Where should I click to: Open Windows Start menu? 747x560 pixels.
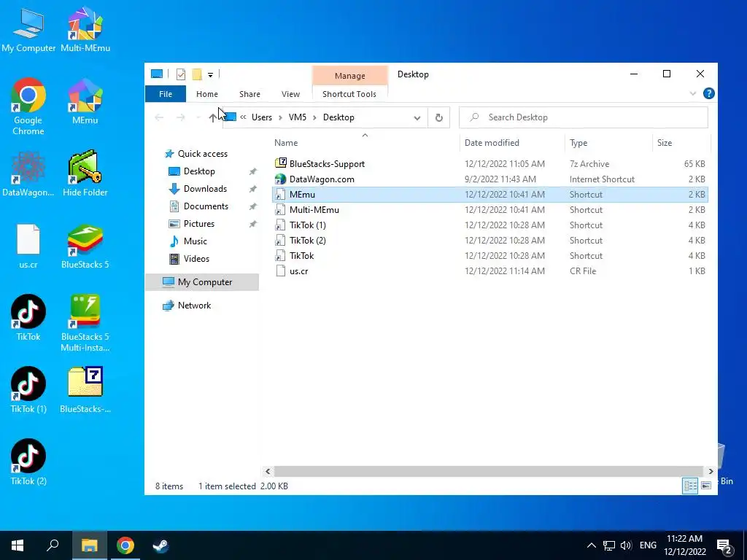(18, 545)
